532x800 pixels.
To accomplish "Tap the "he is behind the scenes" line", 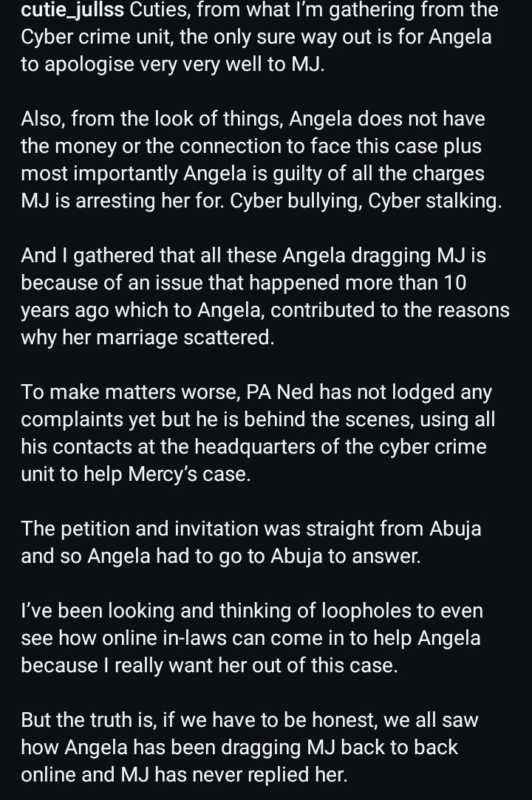I will pyautogui.click(x=258, y=420).
